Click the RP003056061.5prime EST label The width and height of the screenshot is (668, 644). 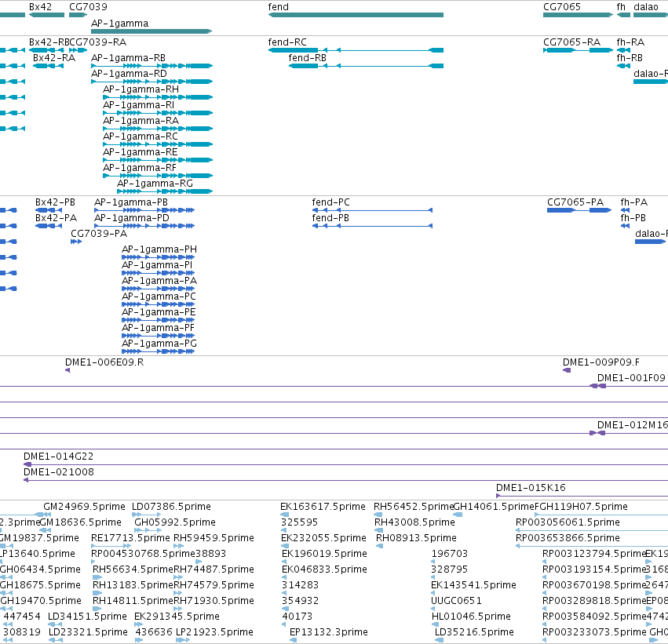(568, 522)
